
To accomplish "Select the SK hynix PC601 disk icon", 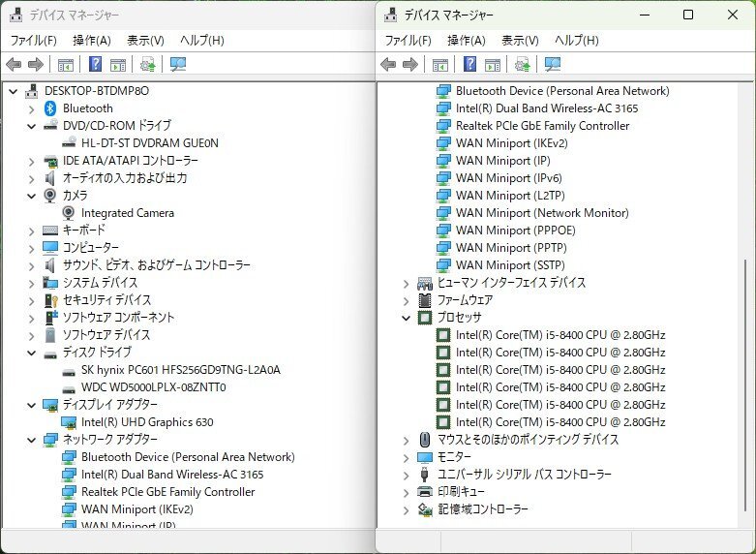I will click(x=69, y=371).
